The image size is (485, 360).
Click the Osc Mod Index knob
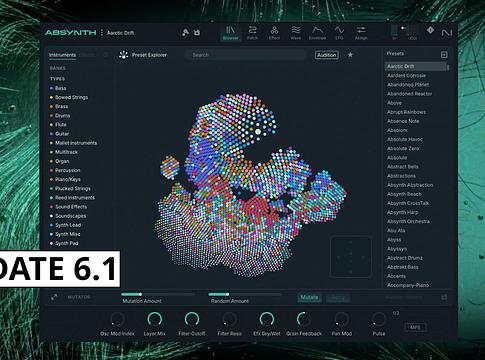(117, 320)
